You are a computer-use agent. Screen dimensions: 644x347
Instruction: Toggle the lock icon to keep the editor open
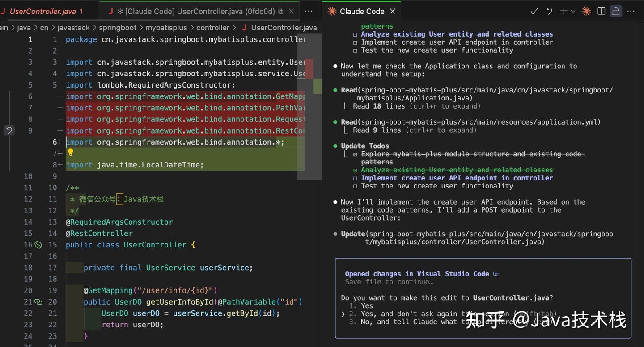(x=616, y=11)
